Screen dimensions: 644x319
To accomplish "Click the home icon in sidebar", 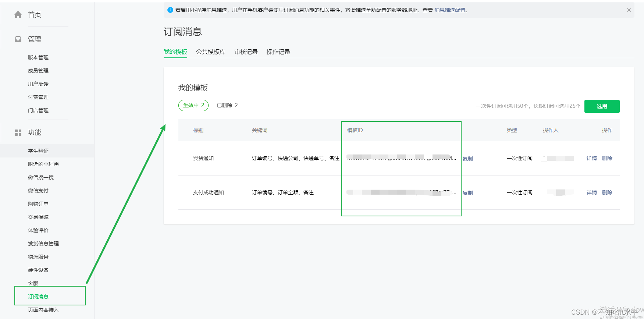I will (18, 15).
